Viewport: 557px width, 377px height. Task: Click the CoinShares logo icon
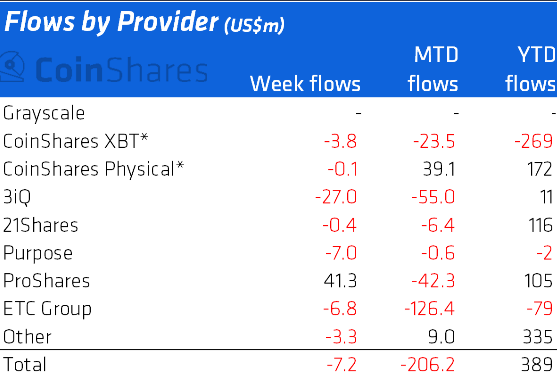pos(12,67)
